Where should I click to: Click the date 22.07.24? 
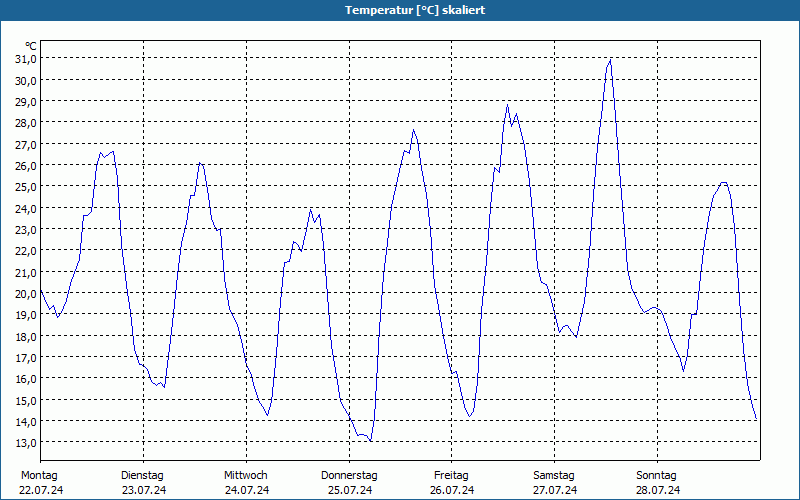[41, 490]
